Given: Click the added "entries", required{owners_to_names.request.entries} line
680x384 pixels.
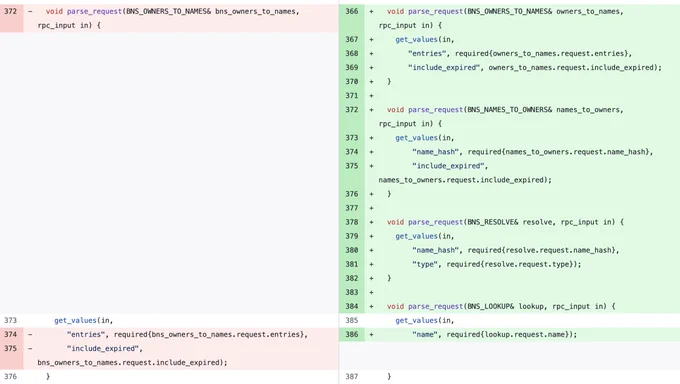Looking at the screenshot, I should pos(520,54).
